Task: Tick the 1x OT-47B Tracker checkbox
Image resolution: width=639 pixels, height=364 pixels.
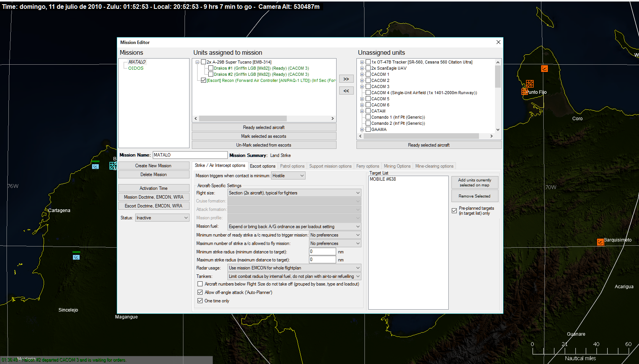Action: (x=368, y=62)
